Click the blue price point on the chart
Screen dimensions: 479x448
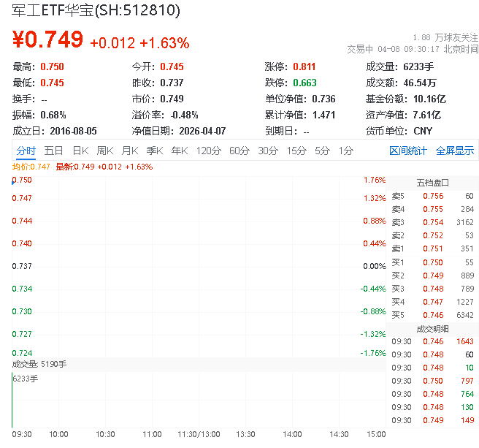point(12,183)
